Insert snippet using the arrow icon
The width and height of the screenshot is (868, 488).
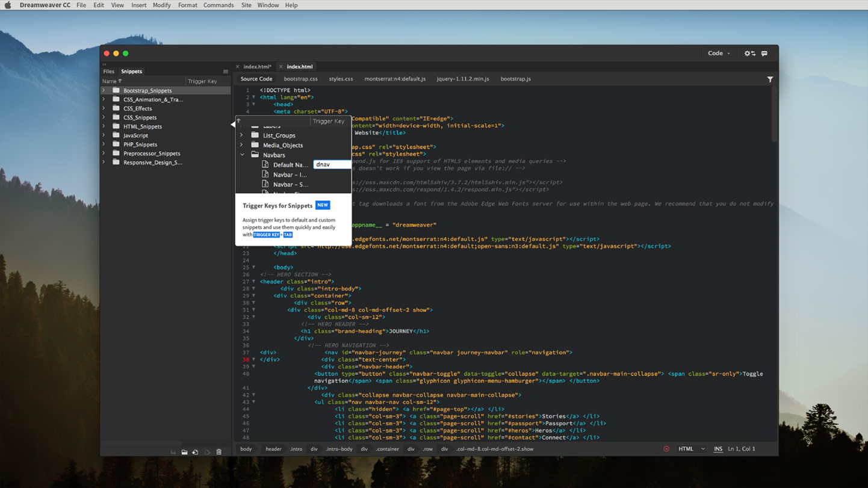(x=208, y=452)
